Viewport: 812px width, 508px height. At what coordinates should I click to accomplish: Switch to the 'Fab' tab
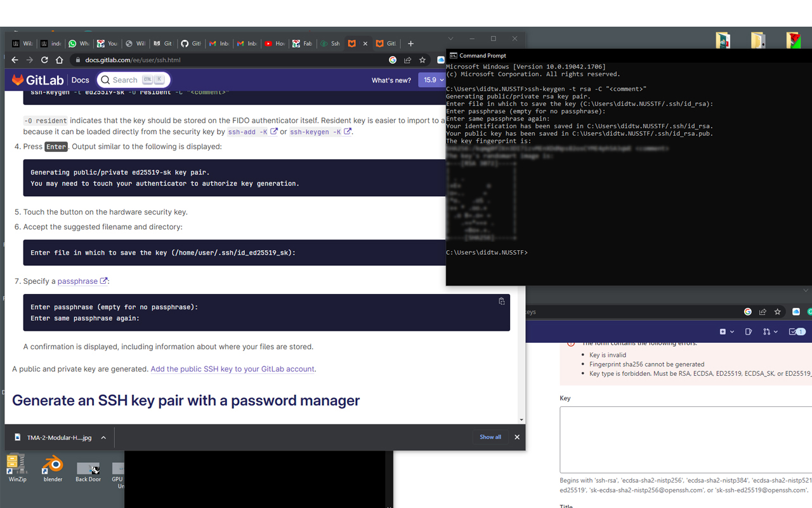click(303, 43)
